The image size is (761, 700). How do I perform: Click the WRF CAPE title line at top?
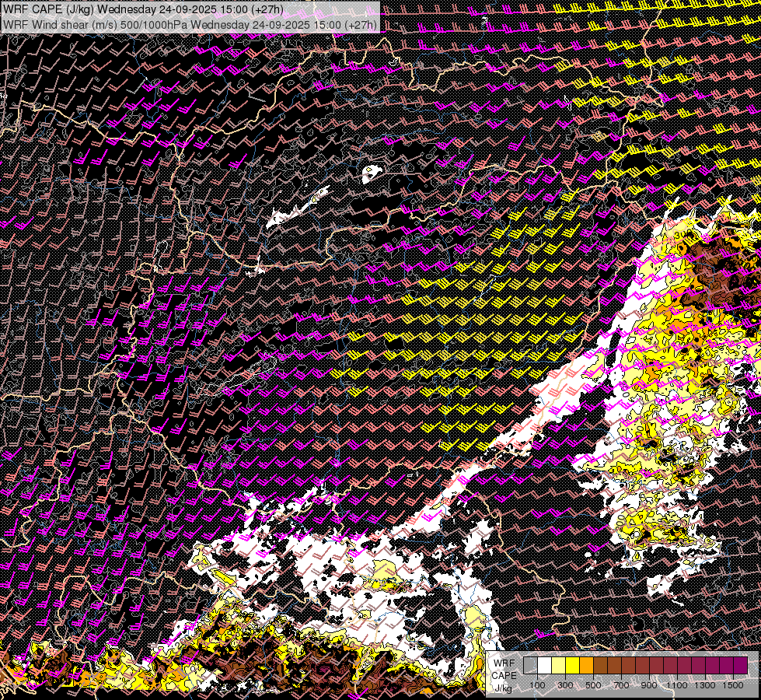tap(144, 9)
